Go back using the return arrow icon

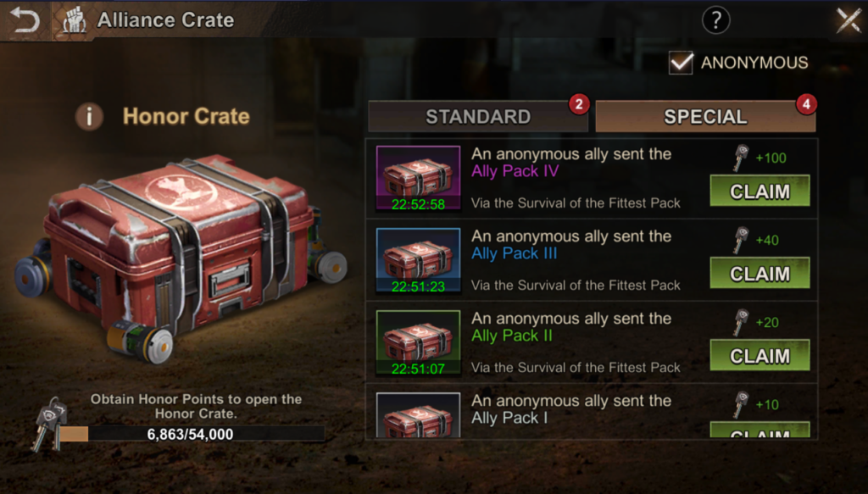coord(25,20)
